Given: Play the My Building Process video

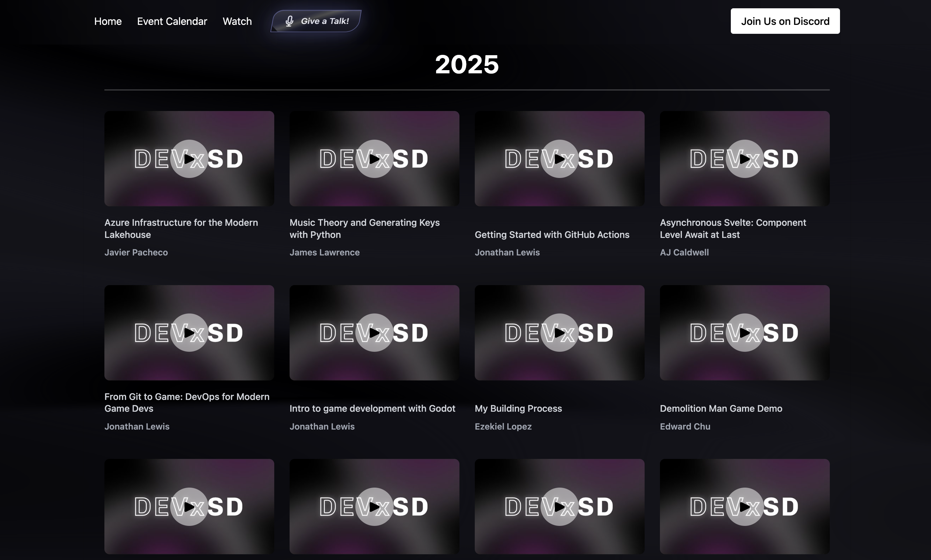Looking at the screenshot, I should pos(559,332).
